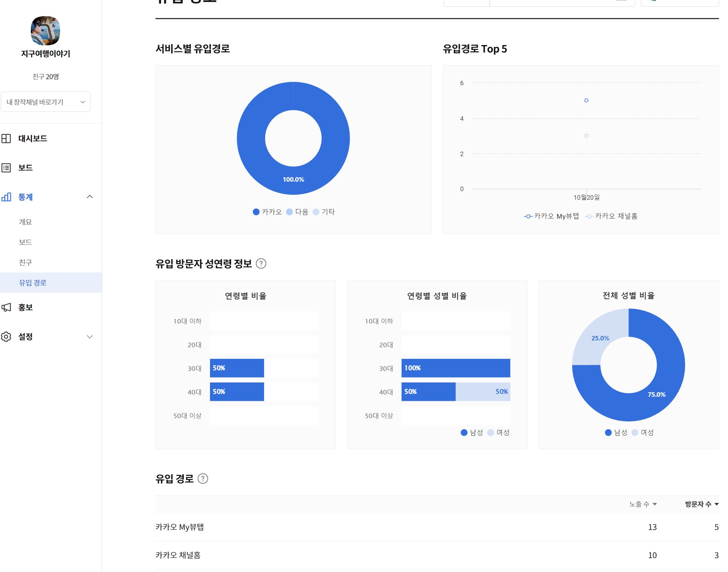Open the 개요 statistics submenu

coord(26,222)
